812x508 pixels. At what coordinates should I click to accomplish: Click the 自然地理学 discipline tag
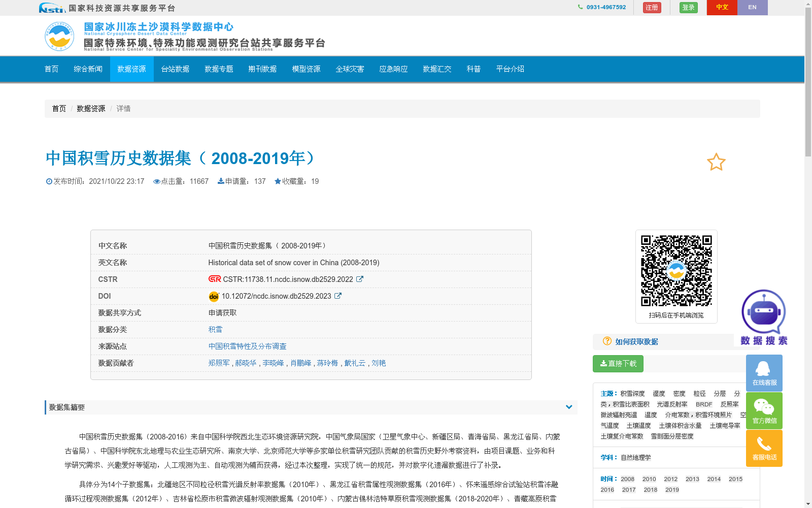click(x=636, y=458)
